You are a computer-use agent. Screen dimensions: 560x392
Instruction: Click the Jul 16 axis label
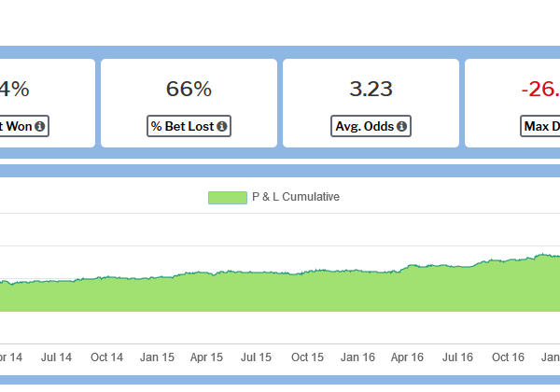(x=457, y=357)
